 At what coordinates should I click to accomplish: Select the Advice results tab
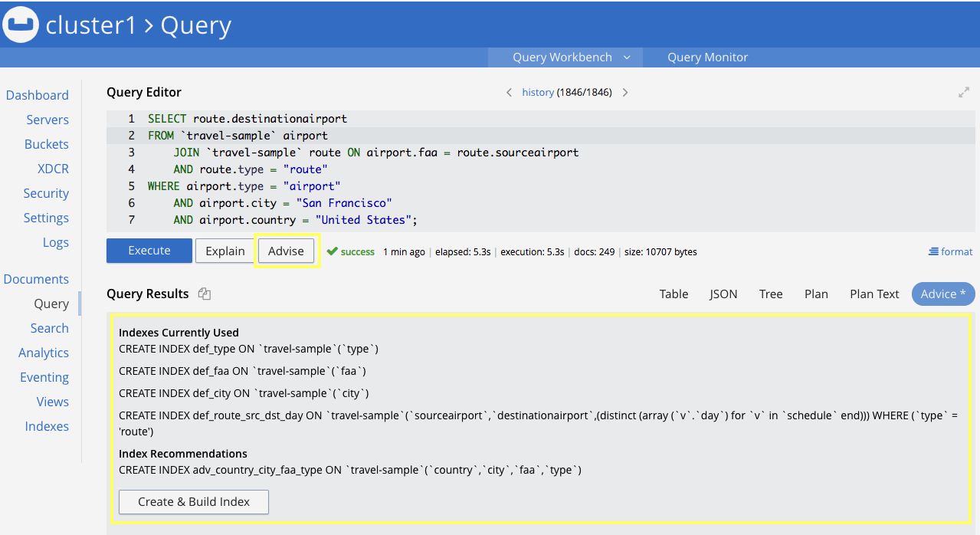942,294
